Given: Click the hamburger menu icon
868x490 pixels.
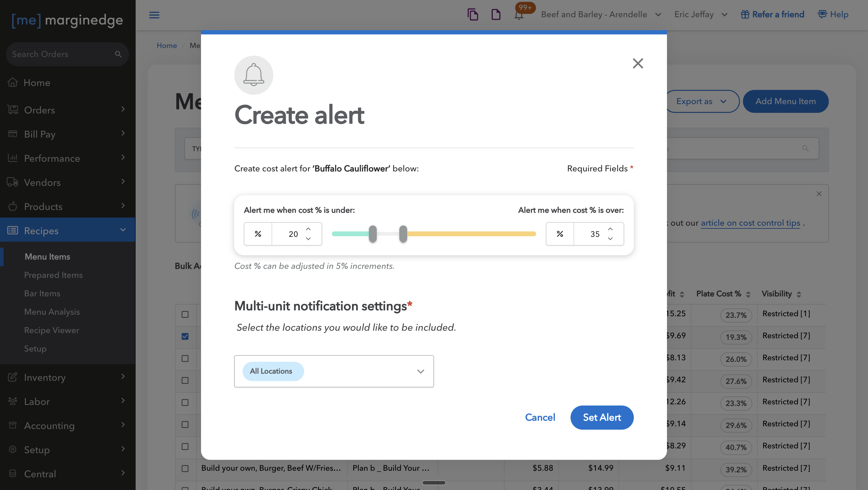Looking at the screenshot, I should (154, 15).
